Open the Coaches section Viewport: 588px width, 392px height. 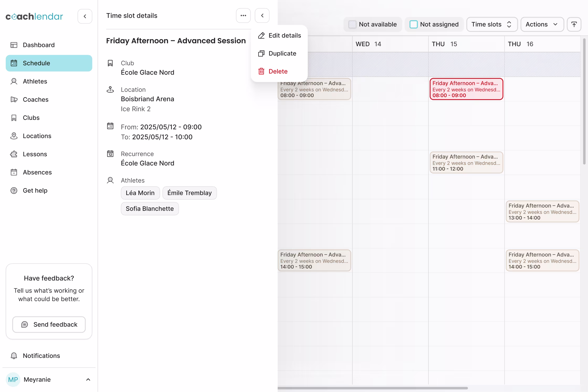click(35, 99)
